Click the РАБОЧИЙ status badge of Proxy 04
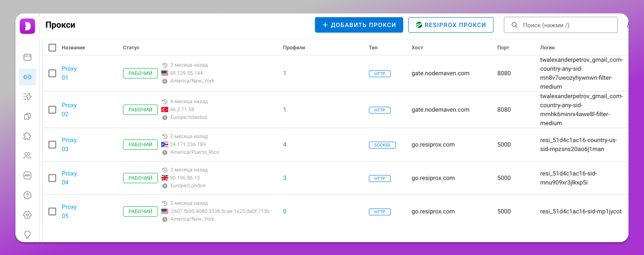Viewport: 644px width, 255px height. pos(140,178)
